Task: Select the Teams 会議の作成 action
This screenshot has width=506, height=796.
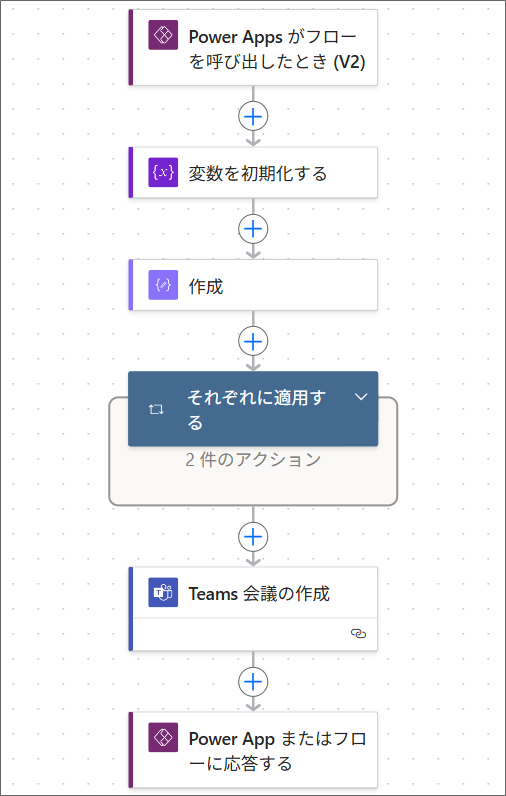Action: 253,609
